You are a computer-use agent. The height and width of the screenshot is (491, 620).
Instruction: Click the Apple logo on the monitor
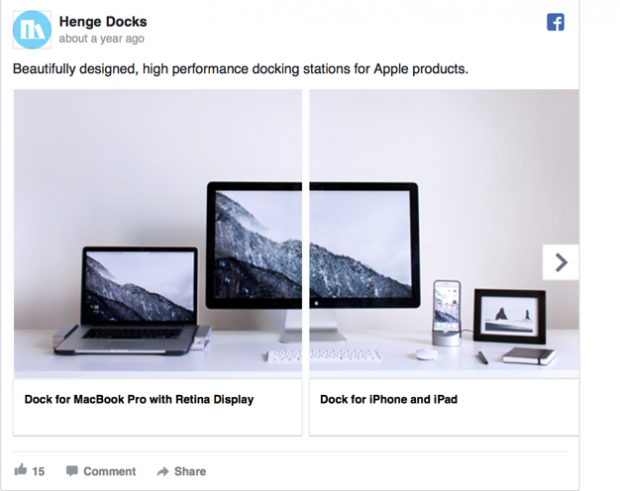[316, 303]
